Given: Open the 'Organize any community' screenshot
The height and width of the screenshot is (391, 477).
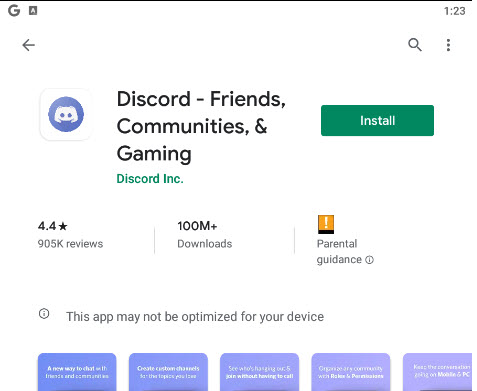Looking at the screenshot, I should tap(351, 372).
